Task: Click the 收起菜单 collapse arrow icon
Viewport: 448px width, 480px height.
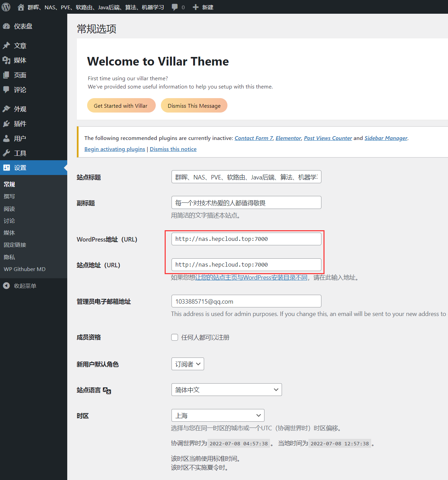Action: coord(7,286)
